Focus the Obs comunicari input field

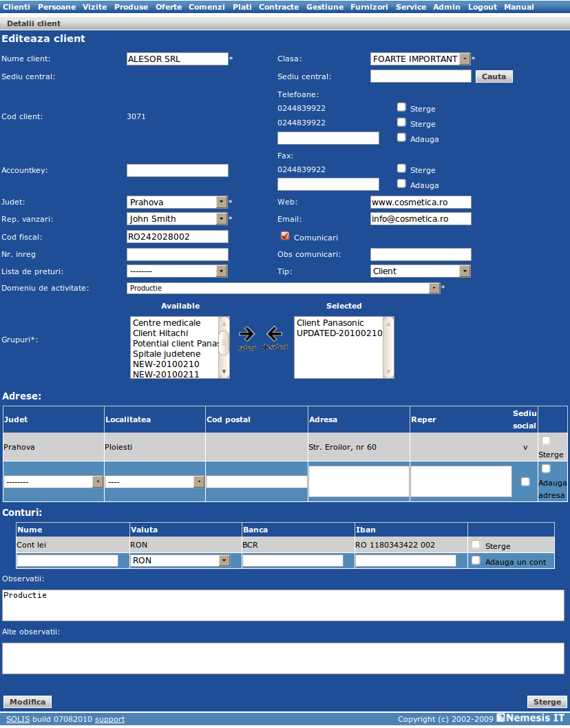tap(421, 254)
